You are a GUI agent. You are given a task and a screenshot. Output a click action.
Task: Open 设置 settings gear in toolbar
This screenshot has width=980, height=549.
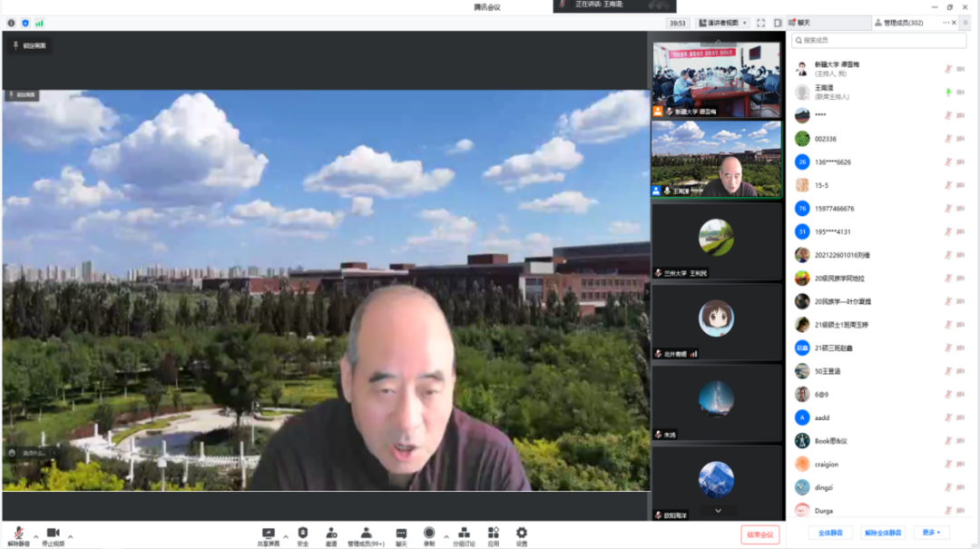click(x=522, y=534)
